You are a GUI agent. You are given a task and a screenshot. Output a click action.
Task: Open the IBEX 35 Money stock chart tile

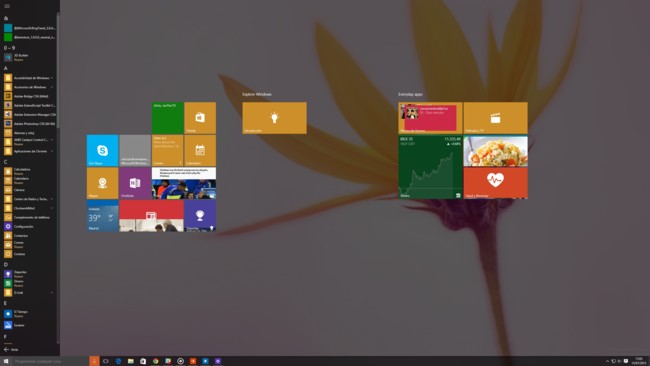tap(430, 167)
